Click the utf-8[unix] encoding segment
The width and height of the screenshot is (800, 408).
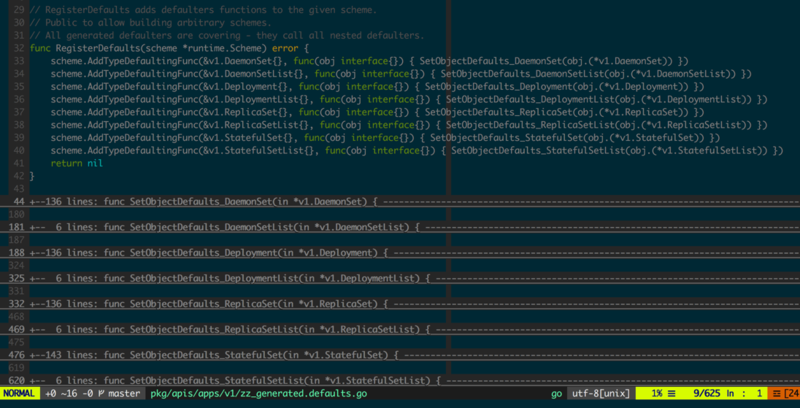[601, 394]
